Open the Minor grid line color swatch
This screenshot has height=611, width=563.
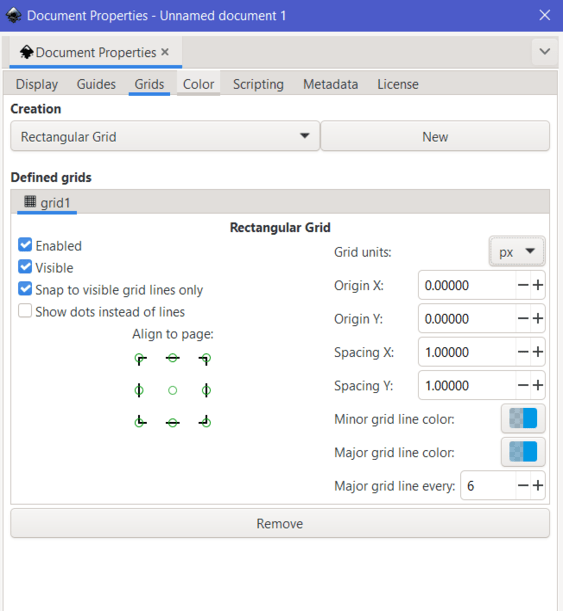pyautogui.click(x=523, y=419)
